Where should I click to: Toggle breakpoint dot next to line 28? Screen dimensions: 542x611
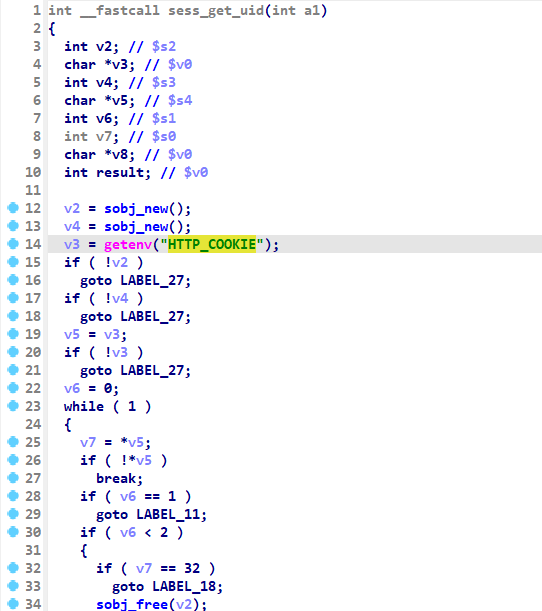13,496
